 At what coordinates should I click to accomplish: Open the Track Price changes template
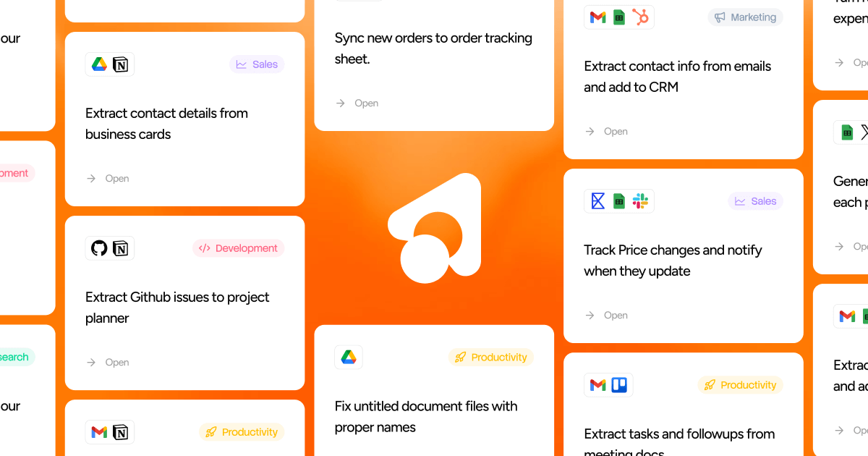tap(607, 315)
